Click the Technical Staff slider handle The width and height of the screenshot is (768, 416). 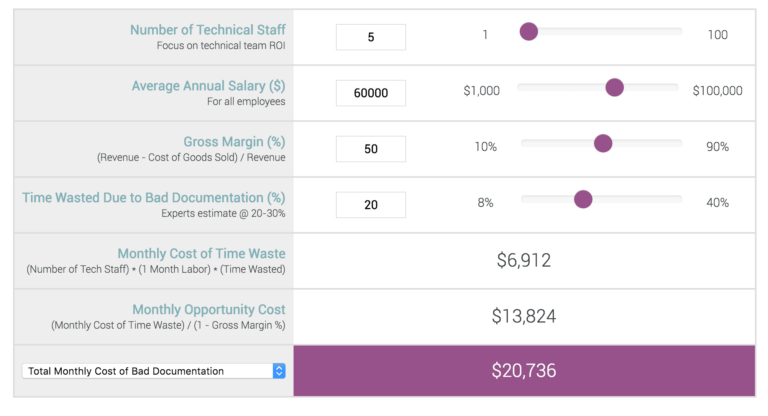[x=529, y=32]
